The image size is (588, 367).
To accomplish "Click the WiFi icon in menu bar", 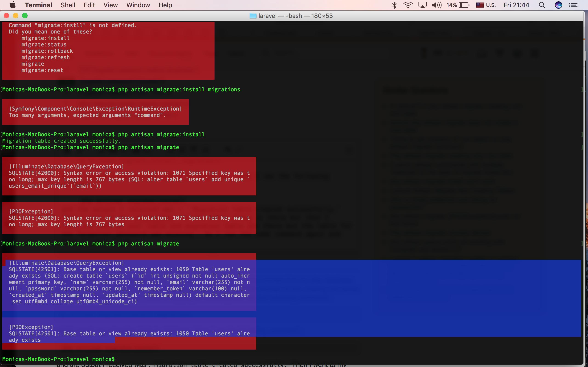I will pos(408,5).
